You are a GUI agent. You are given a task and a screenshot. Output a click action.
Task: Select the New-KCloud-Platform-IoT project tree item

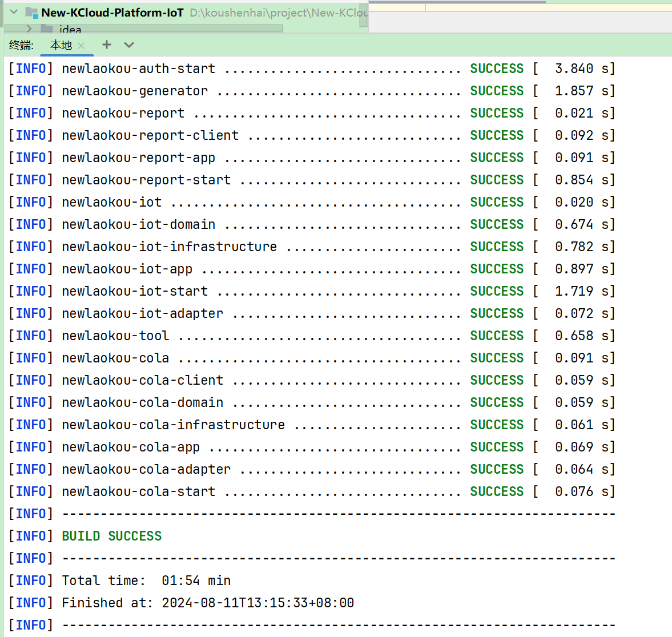pyautogui.click(x=112, y=13)
